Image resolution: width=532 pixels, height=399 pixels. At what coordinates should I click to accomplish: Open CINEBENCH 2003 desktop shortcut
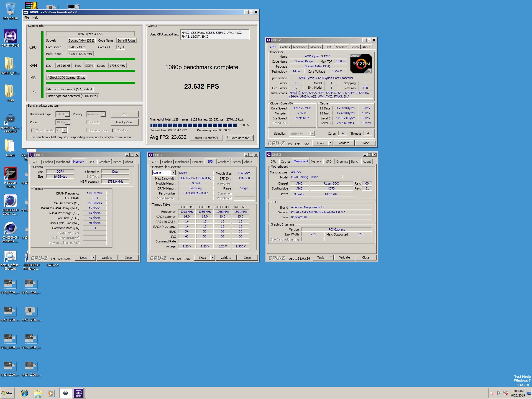pos(10,205)
